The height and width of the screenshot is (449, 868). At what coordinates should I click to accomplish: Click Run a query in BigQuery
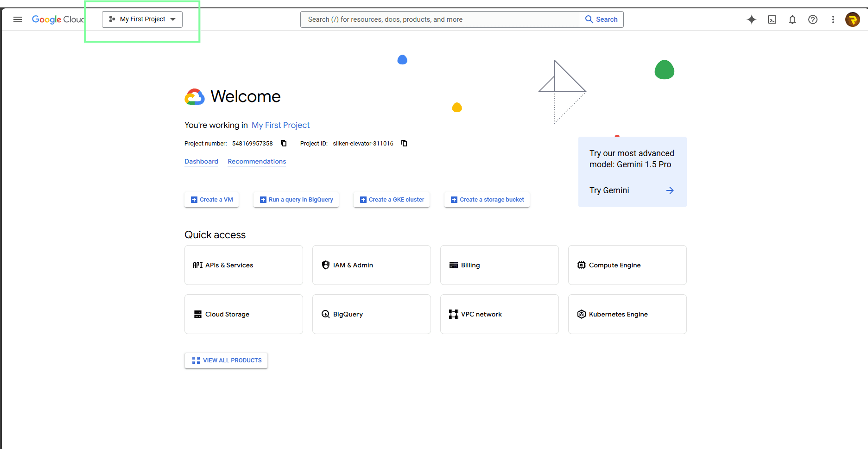pos(296,200)
